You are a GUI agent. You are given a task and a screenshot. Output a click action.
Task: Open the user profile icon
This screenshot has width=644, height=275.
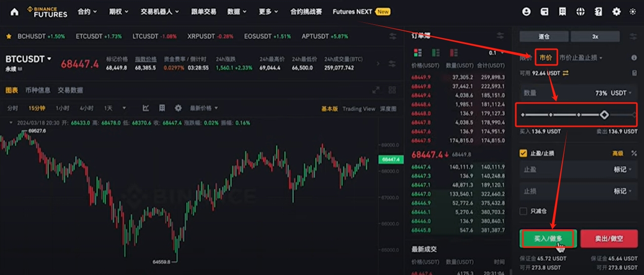[x=526, y=12]
